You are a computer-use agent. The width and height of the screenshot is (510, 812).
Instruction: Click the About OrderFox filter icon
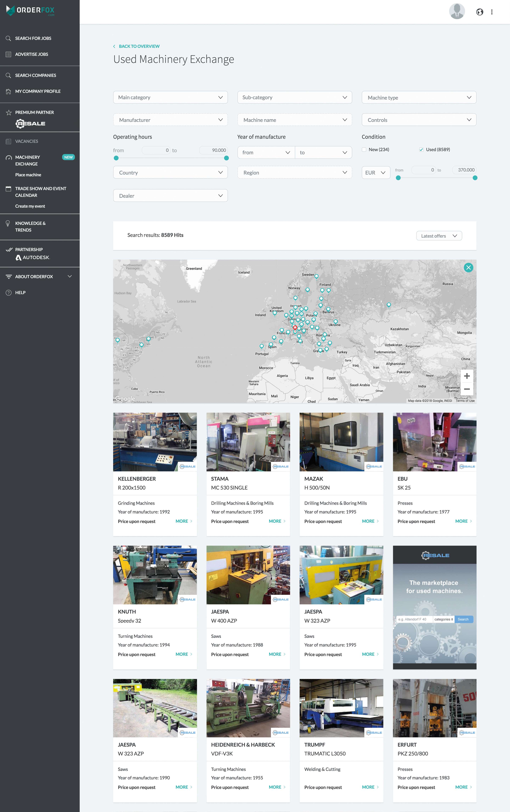click(x=9, y=277)
